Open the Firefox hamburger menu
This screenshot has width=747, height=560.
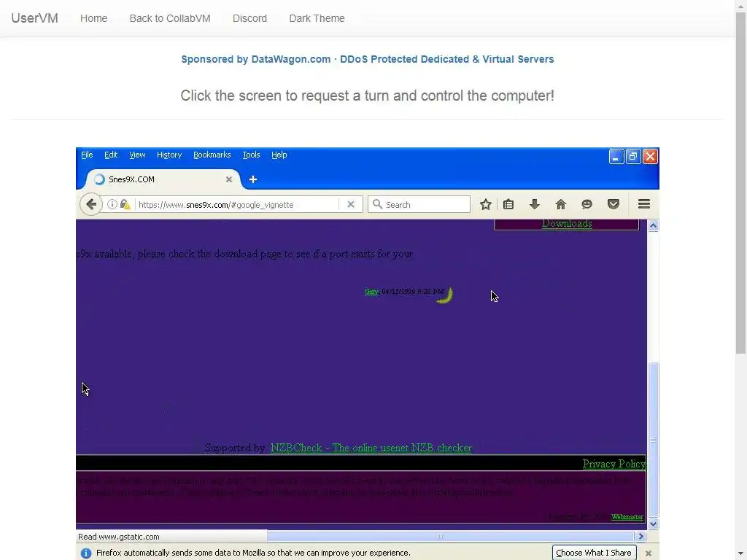click(644, 204)
